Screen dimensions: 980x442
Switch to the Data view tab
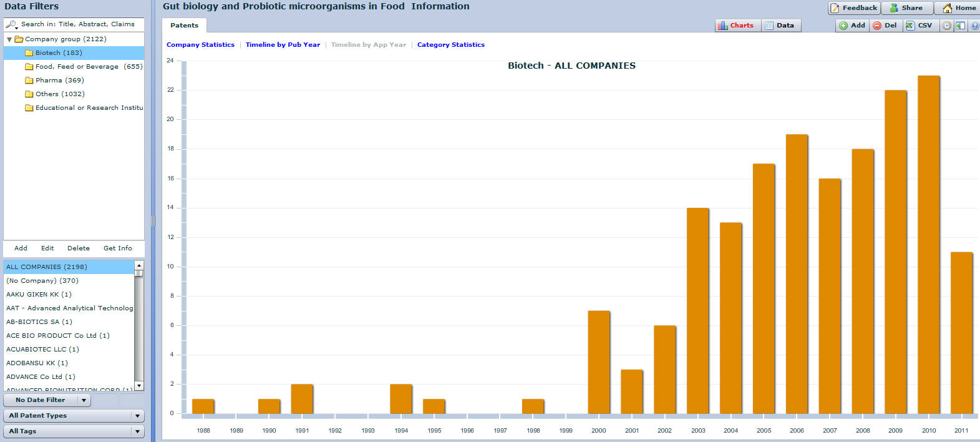[x=780, y=26]
